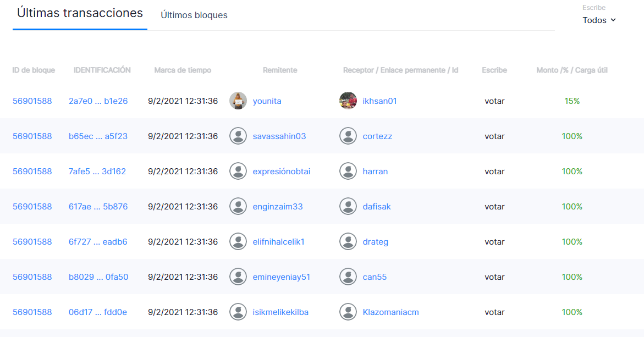The width and height of the screenshot is (644, 337).
Task: Click the 15% amount in younita's row
Action: click(x=572, y=101)
